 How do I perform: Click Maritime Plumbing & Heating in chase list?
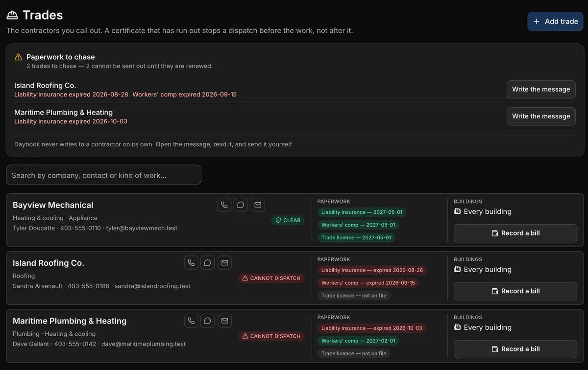click(63, 113)
